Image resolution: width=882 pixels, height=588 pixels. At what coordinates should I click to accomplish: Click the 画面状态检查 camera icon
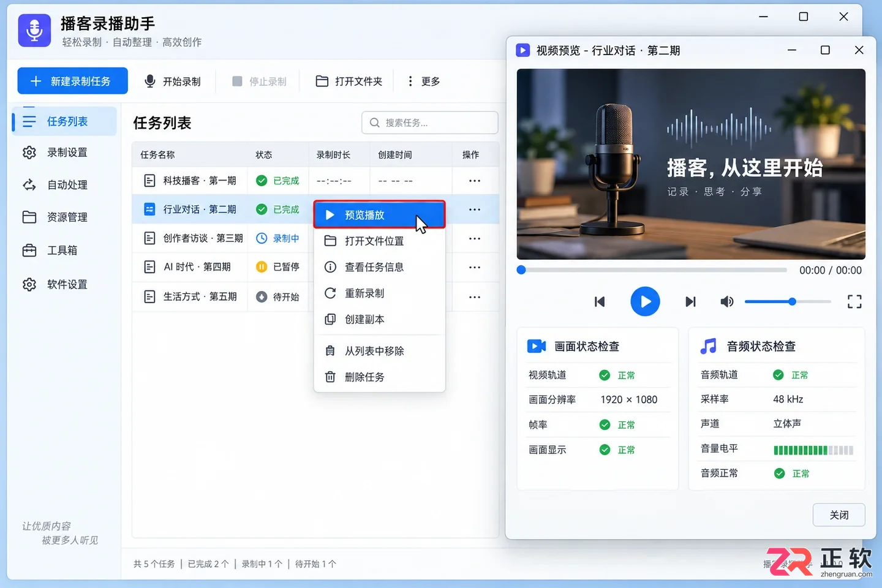537,346
